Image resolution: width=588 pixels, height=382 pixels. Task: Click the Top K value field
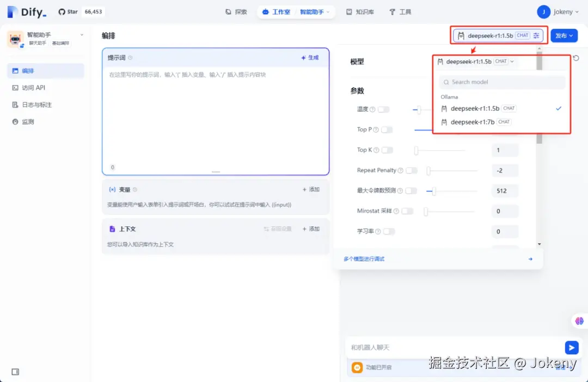point(505,150)
